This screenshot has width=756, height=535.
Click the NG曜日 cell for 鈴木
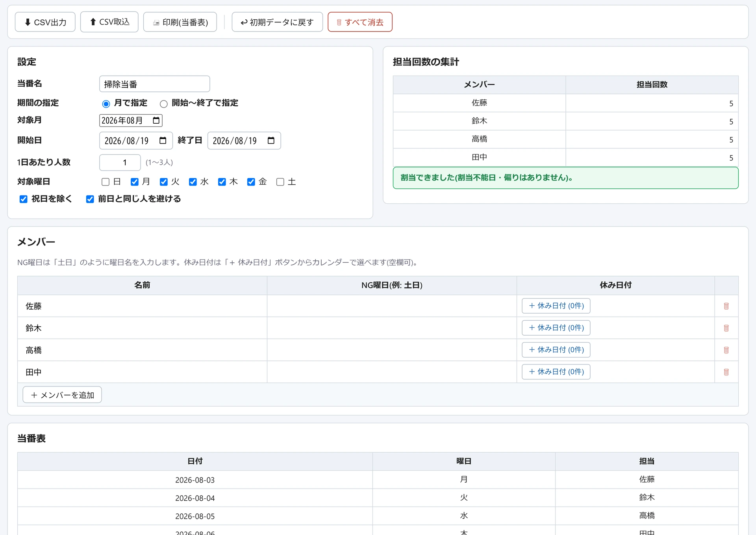pos(392,328)
